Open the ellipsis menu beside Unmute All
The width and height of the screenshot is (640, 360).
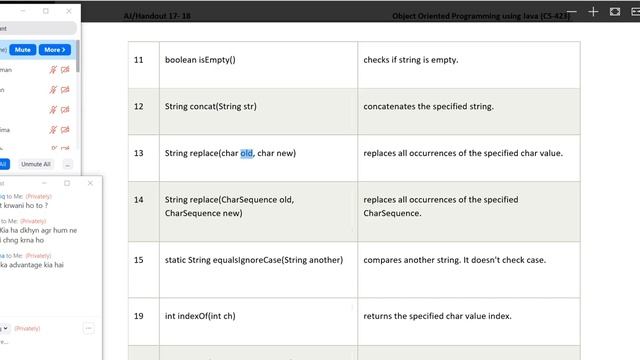click(68, 164)
